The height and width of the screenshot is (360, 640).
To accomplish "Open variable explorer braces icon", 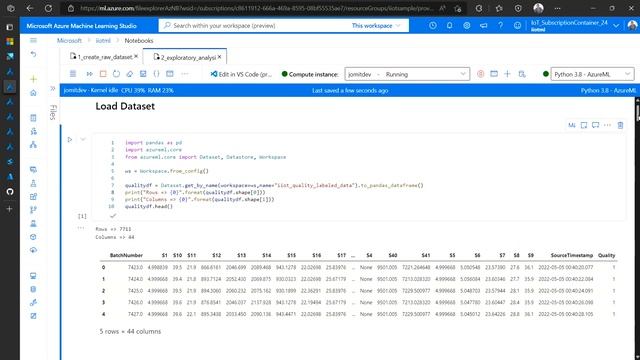I will click(x=156, y=74).
